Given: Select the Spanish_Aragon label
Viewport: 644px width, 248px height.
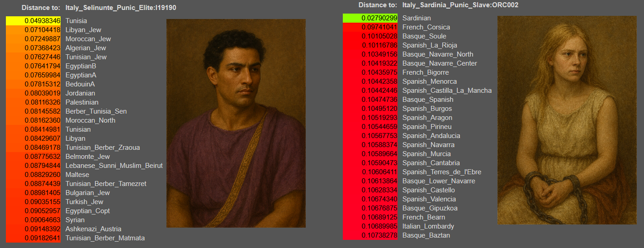Looking at the screenshot, I should coord(427,118).
